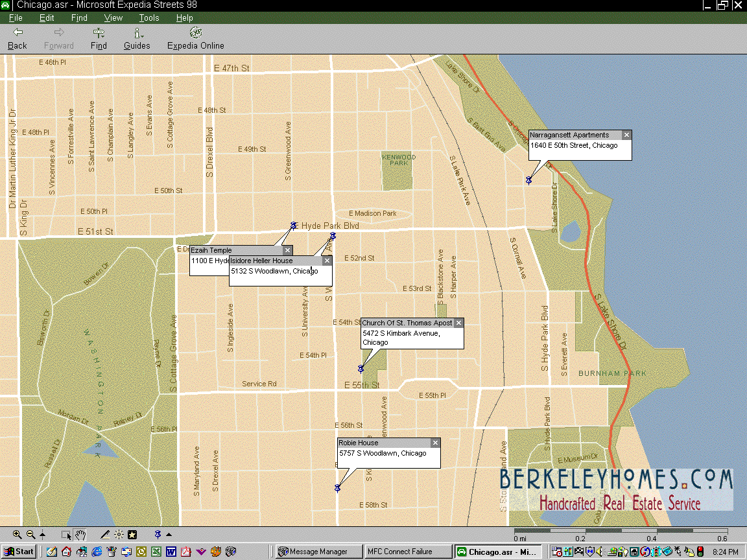The image size is (747, 560).
Task: Click the Zoom In magnifier tool
Action: (x=18, y=535)
